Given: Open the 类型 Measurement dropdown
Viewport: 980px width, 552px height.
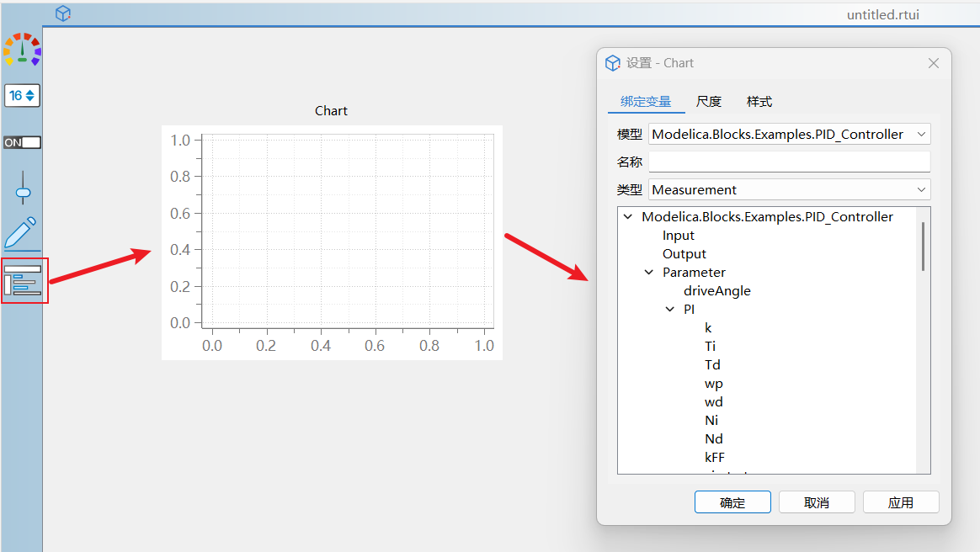Looking at the screenshot, I should 790,190.
